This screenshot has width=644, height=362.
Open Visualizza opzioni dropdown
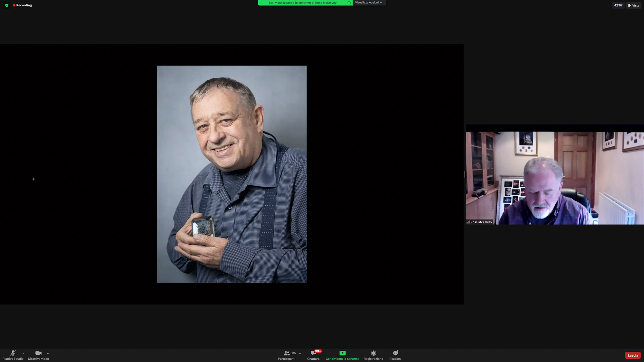(369, 3)
